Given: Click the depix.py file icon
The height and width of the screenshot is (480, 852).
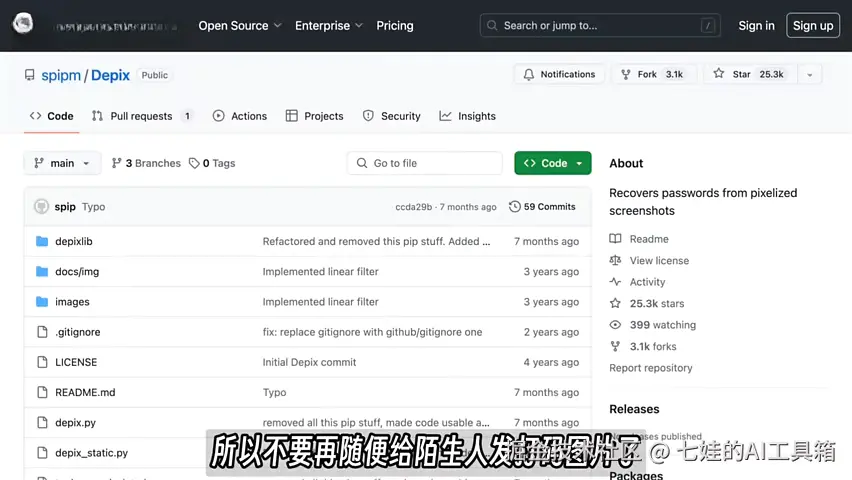Looking at the screenshot, I should click(x=42, y=422).
